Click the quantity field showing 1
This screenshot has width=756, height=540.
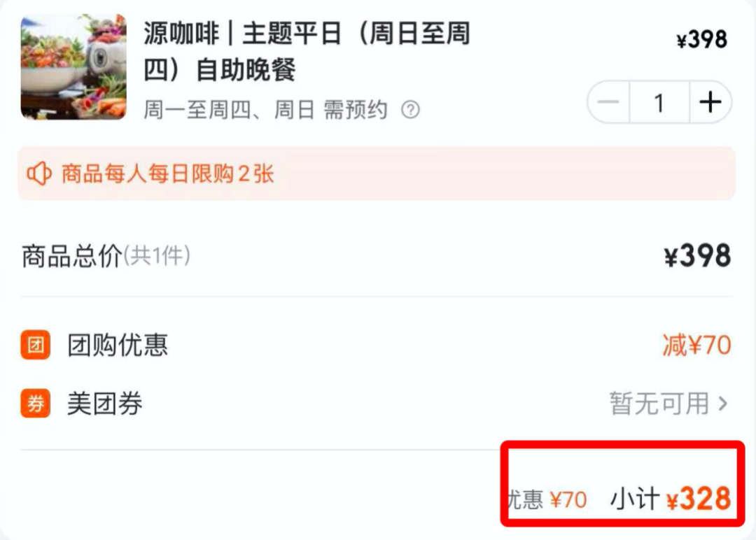[659, 102]
